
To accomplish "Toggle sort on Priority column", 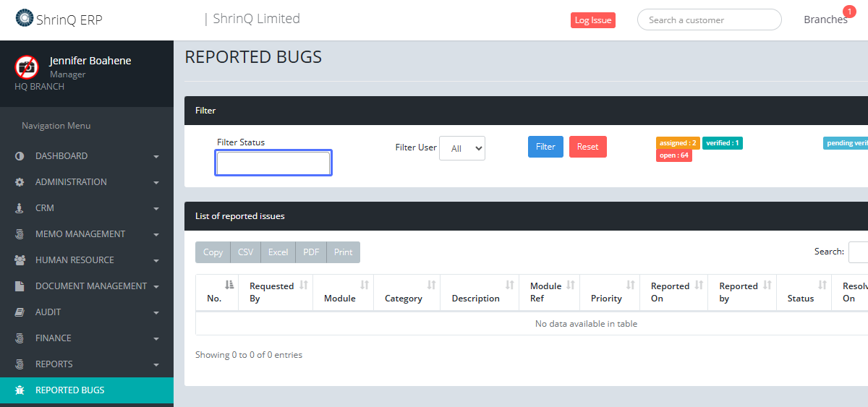I will pos(630,285).
